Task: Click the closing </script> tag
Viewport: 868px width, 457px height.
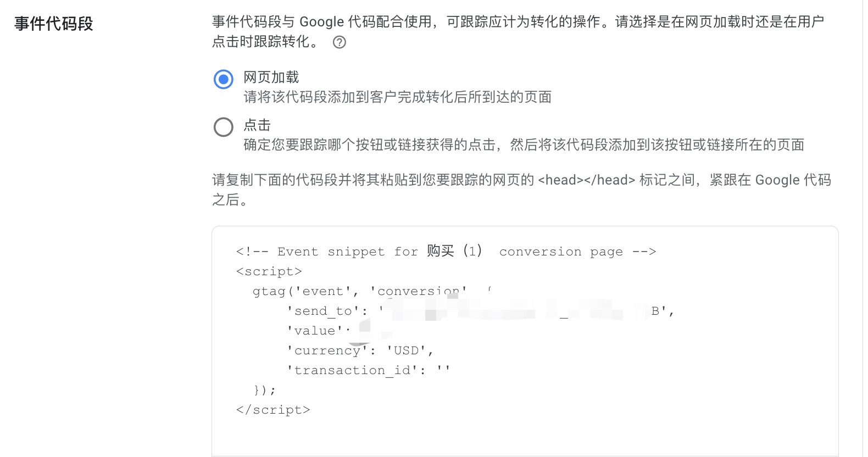Action: pyautogui.click(x=274, y=409)
